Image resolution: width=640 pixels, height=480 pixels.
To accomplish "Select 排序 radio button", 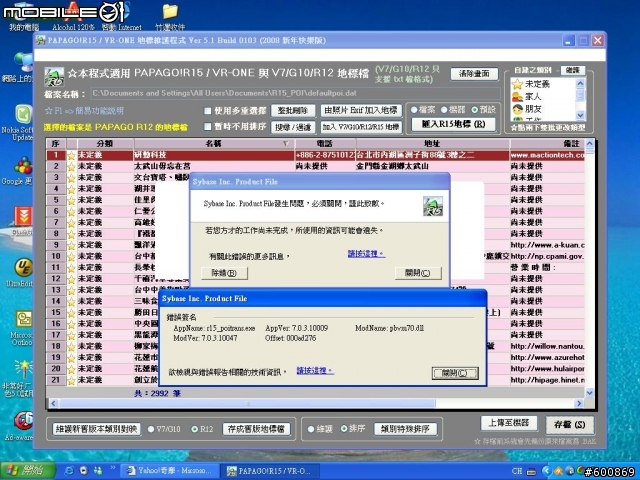I will coord(344,428).
